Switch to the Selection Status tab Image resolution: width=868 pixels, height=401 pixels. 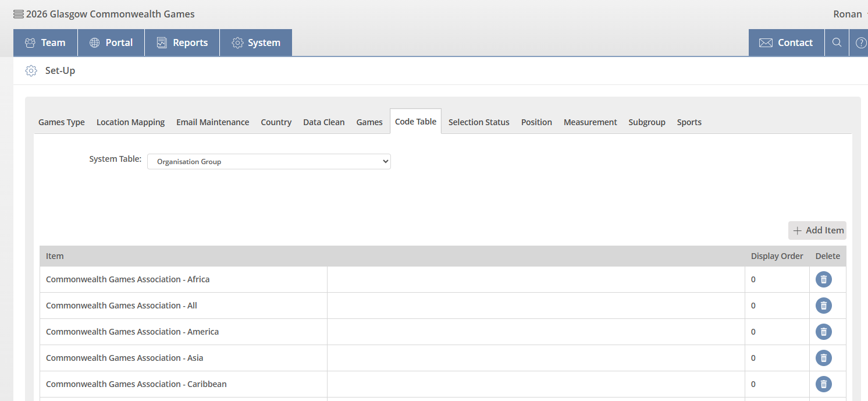(479, 122)
